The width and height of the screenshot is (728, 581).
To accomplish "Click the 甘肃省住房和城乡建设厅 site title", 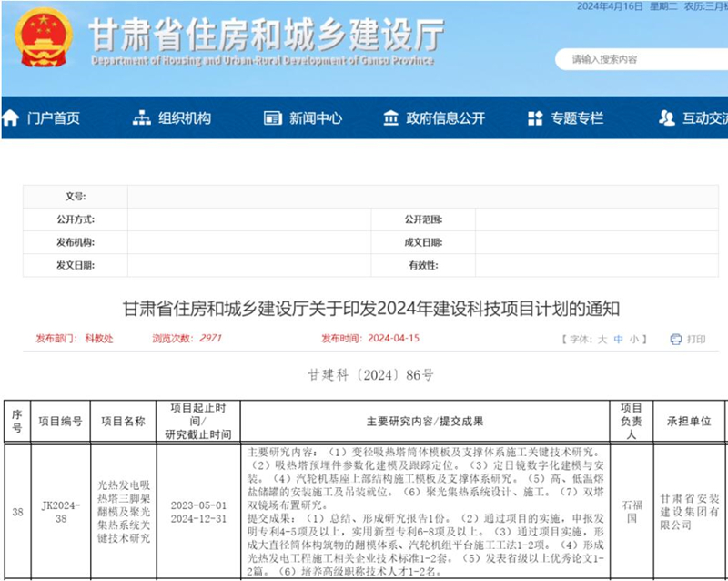I will point(266,35).
